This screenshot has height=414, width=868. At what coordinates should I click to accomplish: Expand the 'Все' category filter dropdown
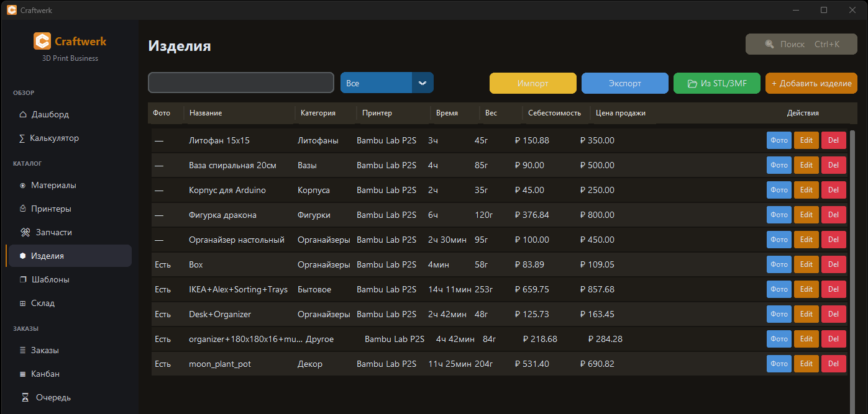[x=376, y=83]
